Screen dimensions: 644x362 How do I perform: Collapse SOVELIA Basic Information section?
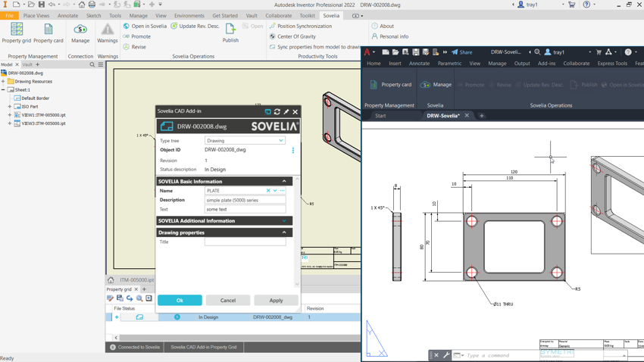(x=284, y=181)
